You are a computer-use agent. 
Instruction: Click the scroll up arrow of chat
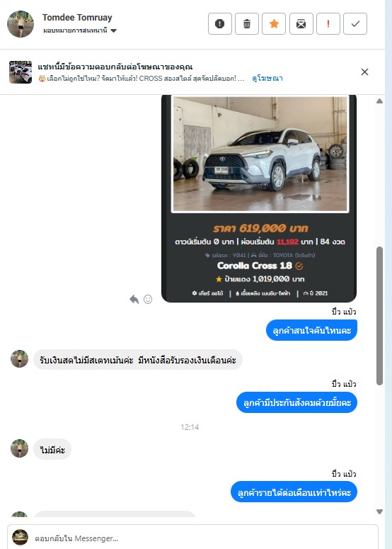pyautogui.click(x=379, y=101)
